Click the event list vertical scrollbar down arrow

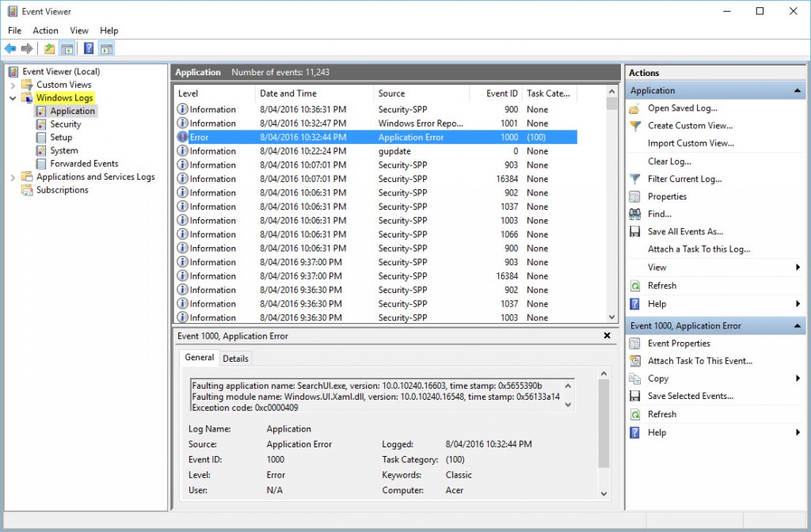pos(611,317)
